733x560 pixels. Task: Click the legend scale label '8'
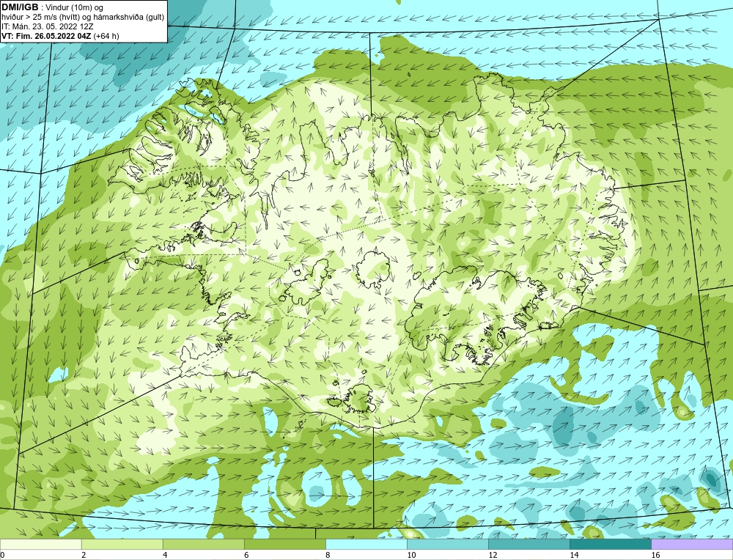pos(327,555)
